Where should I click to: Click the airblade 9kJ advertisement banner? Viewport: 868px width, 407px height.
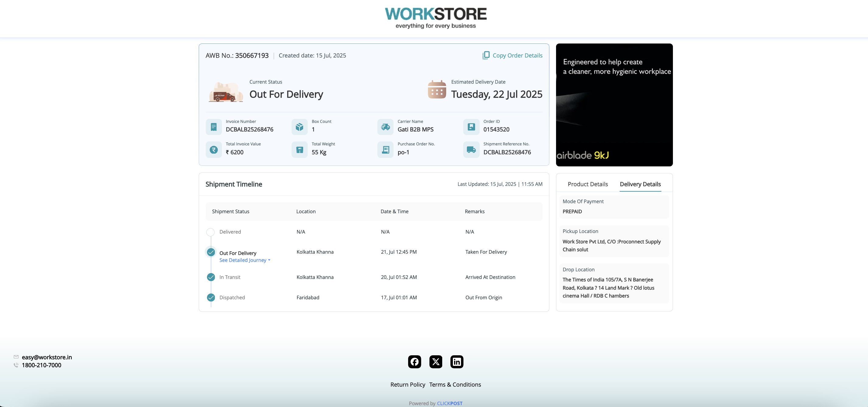[614, 105]
